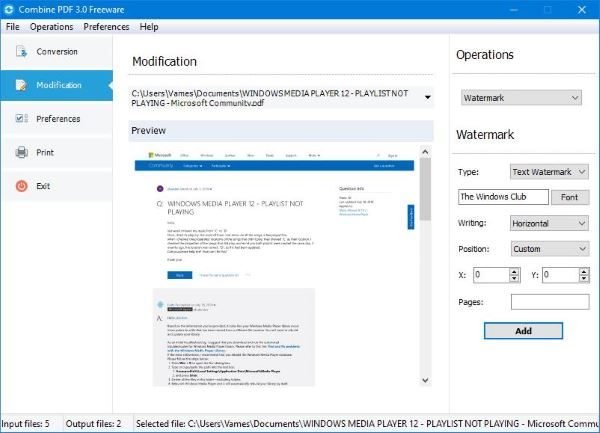The image size is (600, 433).
Task: Click the Conversion sidebar icon
Action: click(x=21, y=52)
